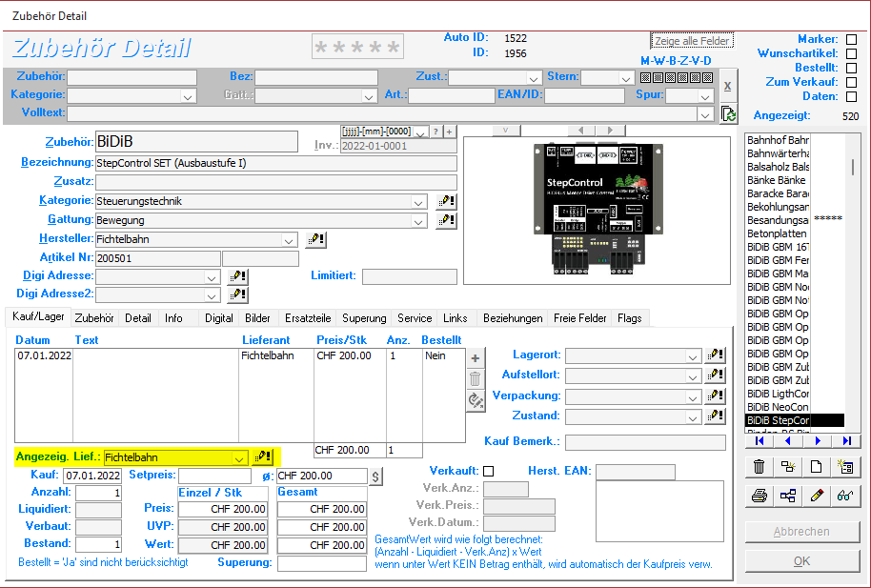
Task: Click the duplicate record icon
Action: coord(788,466)
